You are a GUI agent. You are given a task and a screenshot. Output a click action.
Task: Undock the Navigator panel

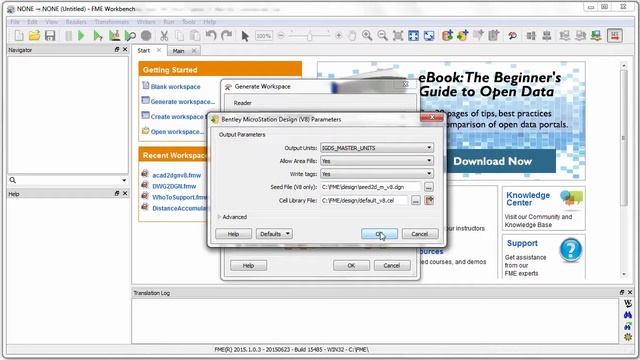coord(117,49)
